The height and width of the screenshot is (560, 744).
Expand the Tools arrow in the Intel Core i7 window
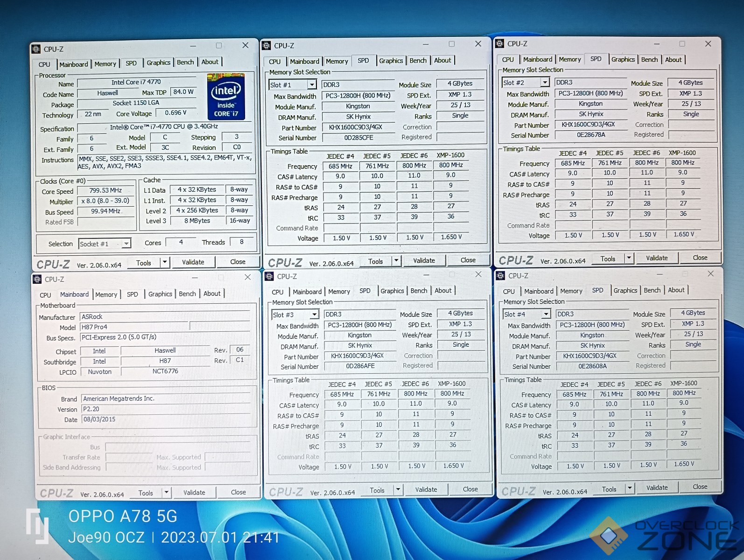165,262
